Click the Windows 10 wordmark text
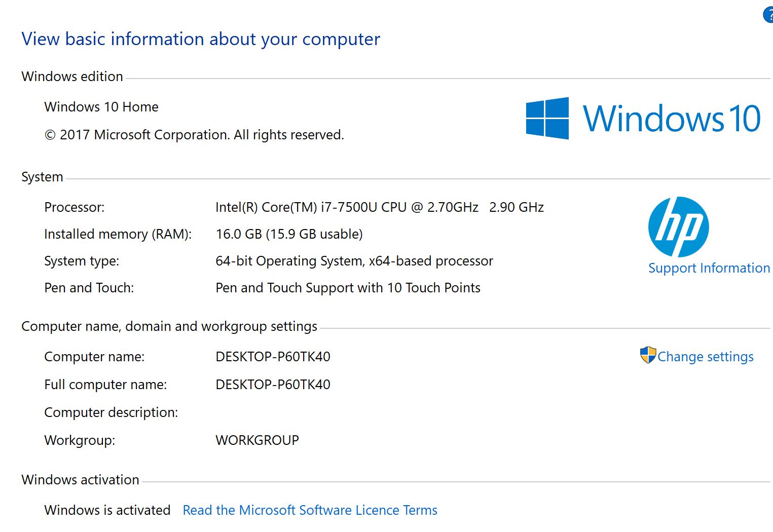The height and width of the screenshot is (532, 773). click(672, 118)
